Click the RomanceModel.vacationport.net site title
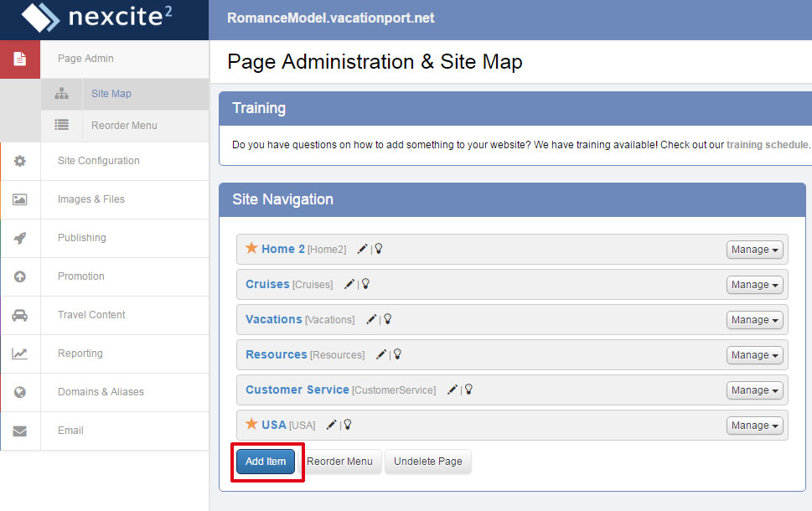 pyautogui.click(x=330, y=18)
